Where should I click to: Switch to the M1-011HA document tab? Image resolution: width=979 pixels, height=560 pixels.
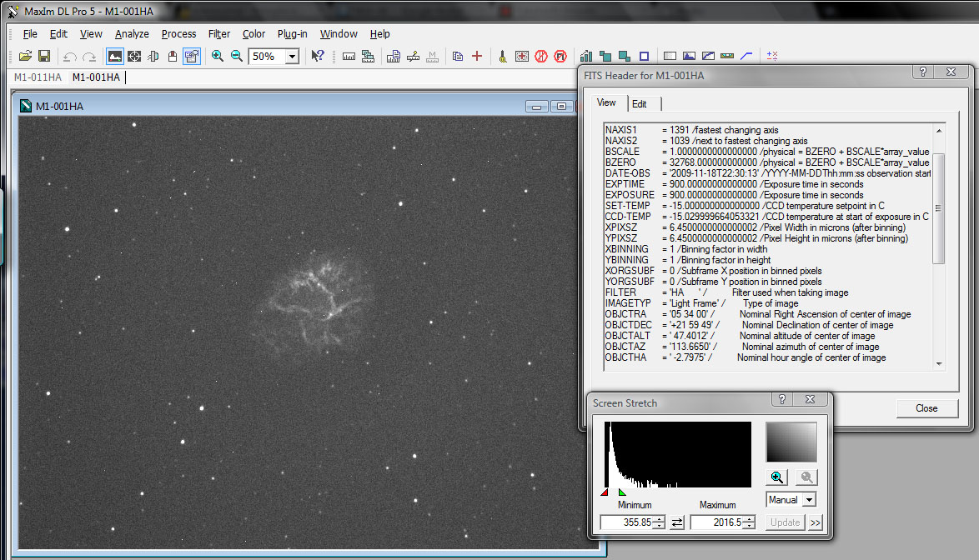[38, 77]
